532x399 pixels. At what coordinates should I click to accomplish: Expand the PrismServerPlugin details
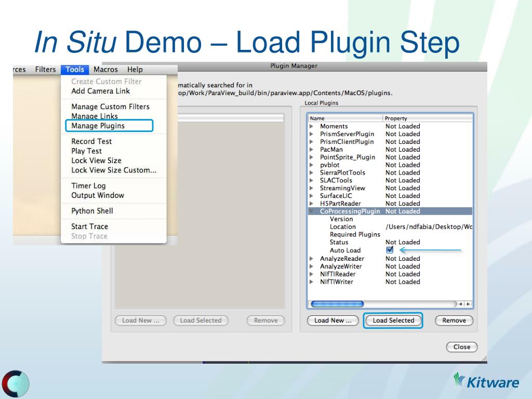point(312,134)
